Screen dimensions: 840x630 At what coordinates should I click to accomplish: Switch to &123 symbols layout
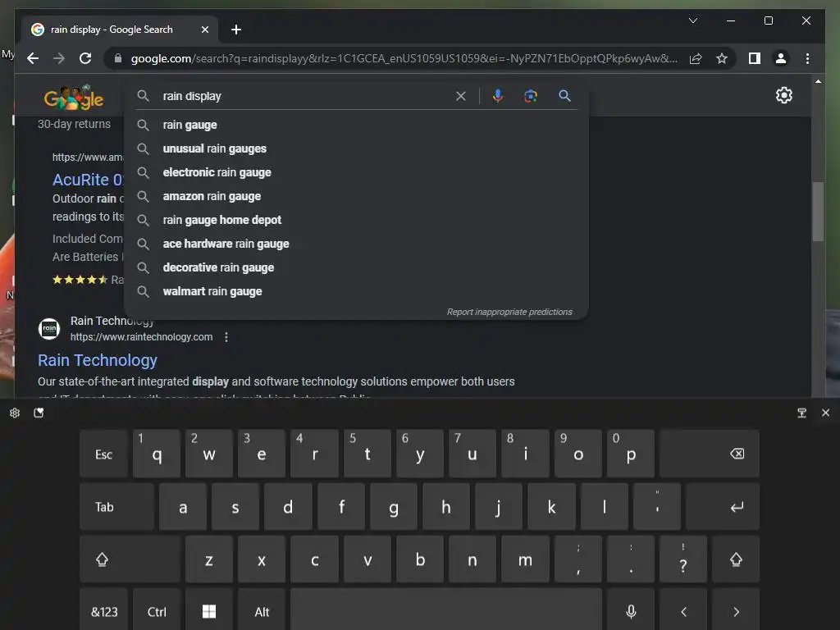104,611
